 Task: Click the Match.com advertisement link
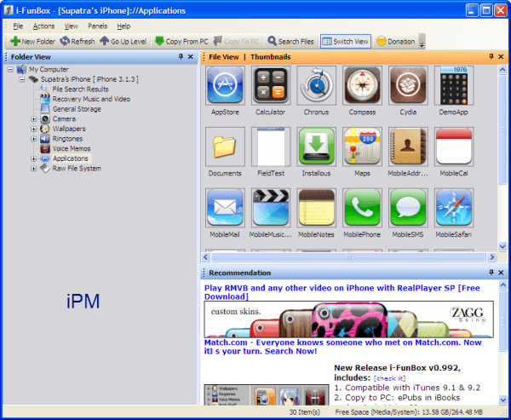[x=343, y=347]
